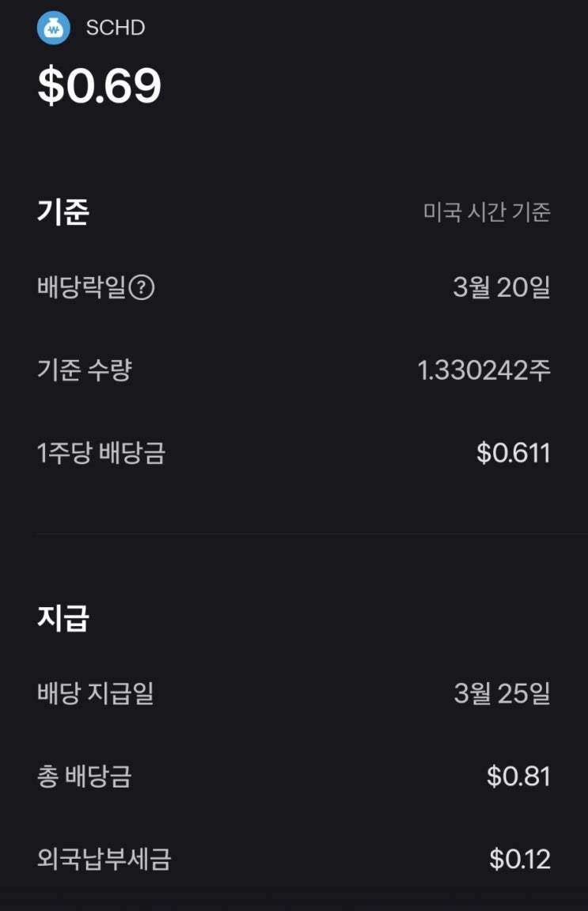This screenshot has height=911, width=588.
Task: Select the $0.12 foreign tax value
Action: pos(519,859)
